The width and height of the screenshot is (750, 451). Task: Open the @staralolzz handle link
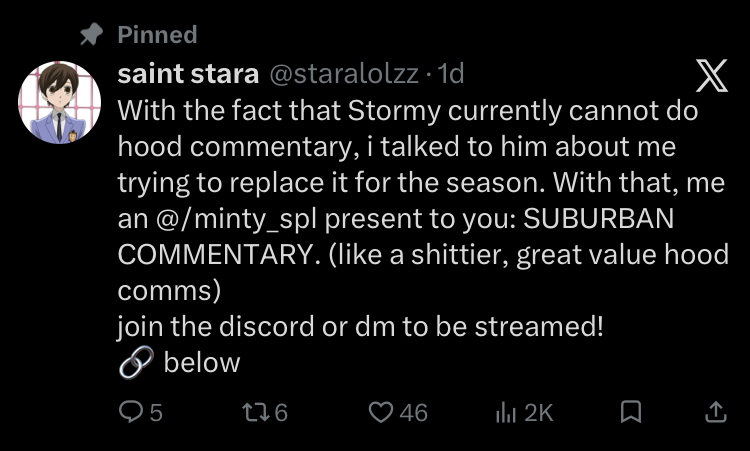(x=339, y=74)
